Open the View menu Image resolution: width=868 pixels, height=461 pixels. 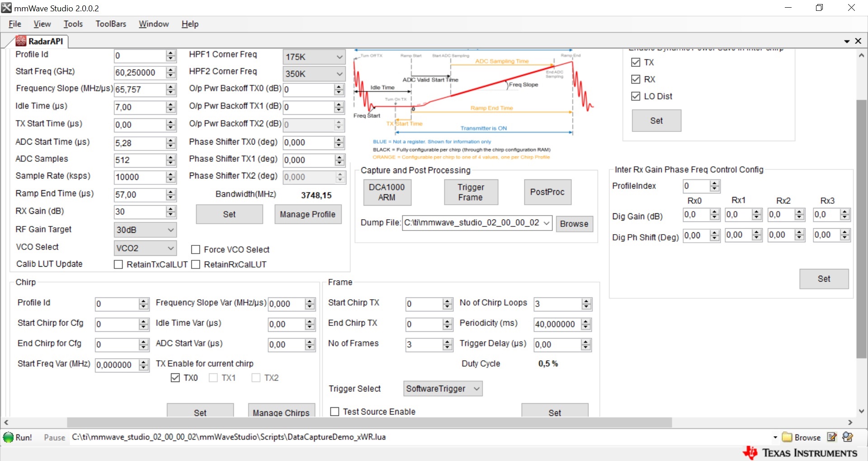point(42,24)
